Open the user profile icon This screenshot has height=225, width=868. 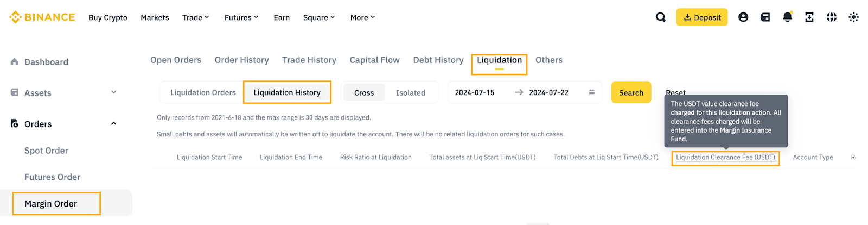pyautogui.click(x=743, y=17)
